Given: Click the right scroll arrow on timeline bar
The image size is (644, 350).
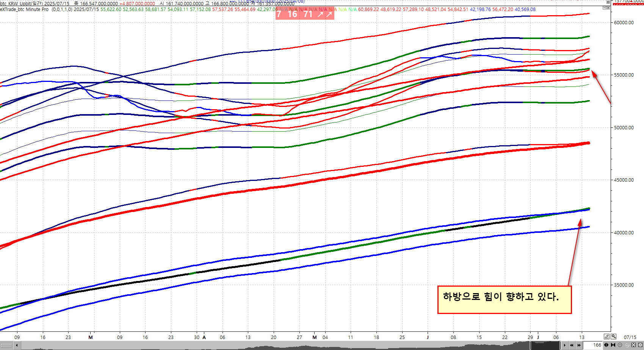Looking at the screenshot, I should 565,345.
